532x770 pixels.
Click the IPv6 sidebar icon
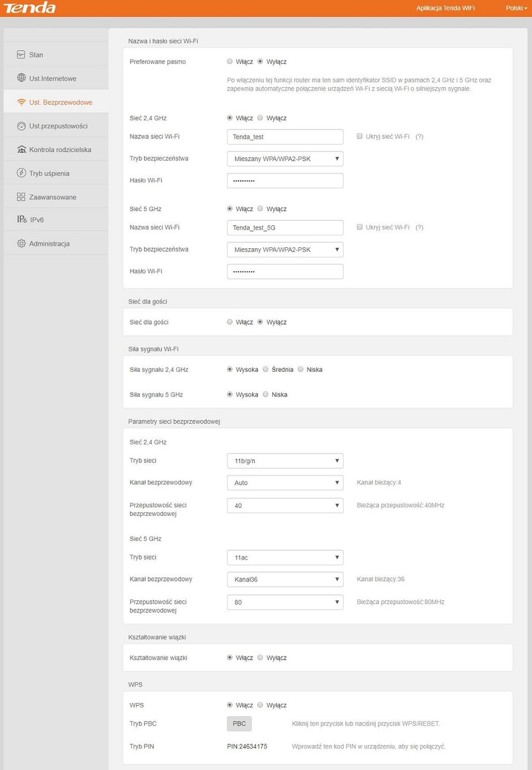21,219
